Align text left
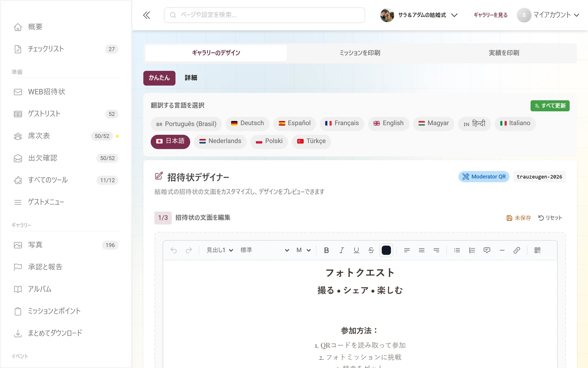Screen dimensions: 588x368 click(407, 250)
